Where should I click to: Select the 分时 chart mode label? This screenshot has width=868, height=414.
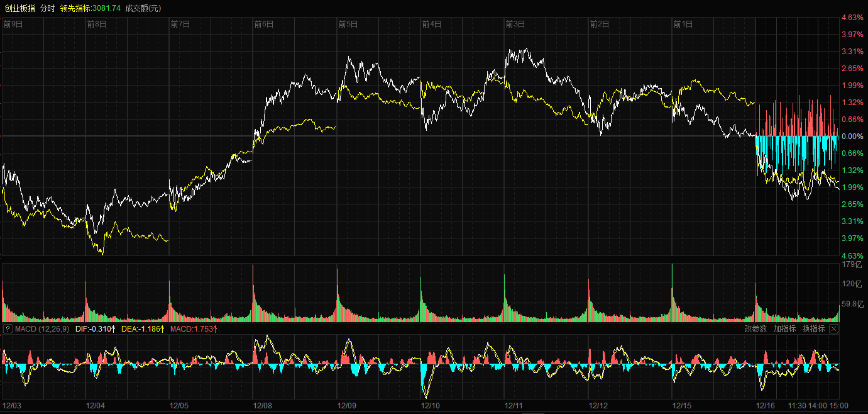47,8
